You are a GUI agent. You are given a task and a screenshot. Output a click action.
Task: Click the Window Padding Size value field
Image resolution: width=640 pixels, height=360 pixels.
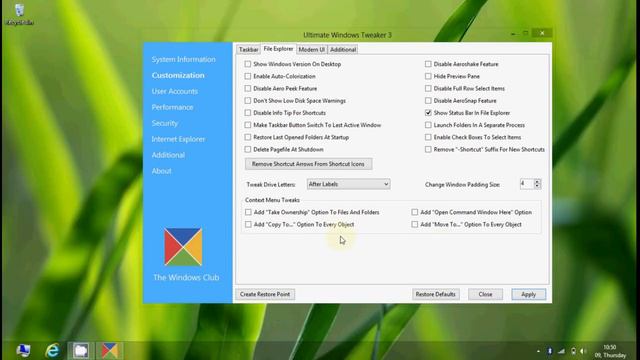527,184
